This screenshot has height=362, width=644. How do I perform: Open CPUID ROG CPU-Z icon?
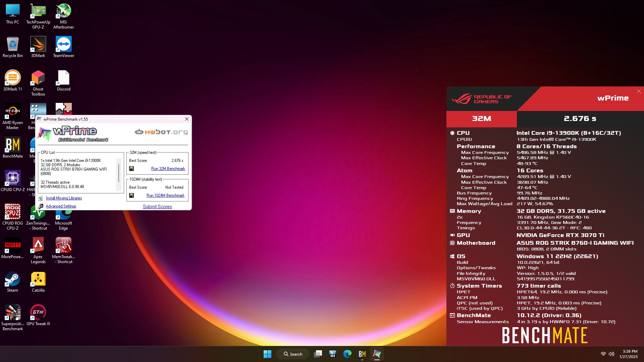point(12,217)
